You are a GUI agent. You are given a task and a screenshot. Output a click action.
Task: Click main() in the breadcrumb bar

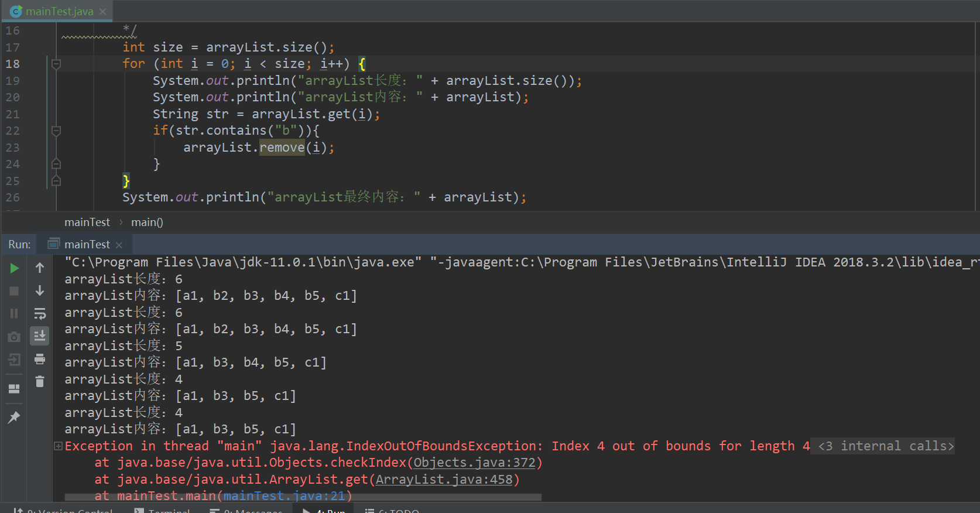147,222
